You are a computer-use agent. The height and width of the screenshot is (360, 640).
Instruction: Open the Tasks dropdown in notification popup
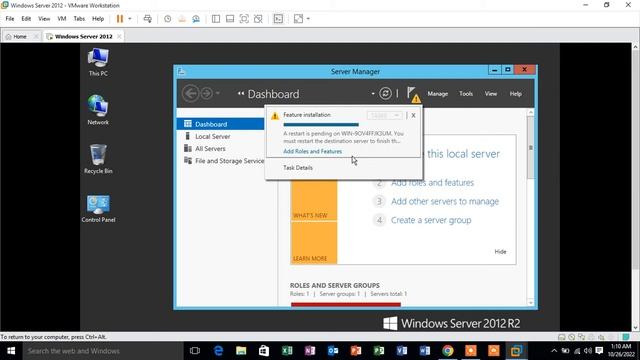pyautogui.click(x=384, y=116)
